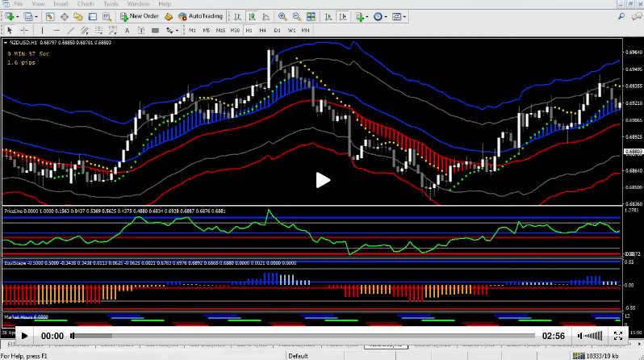Image resolution: width=644 pixels, height=360 pixels.
Task: Switch chart to candlestick display
Action: (250, 15)
